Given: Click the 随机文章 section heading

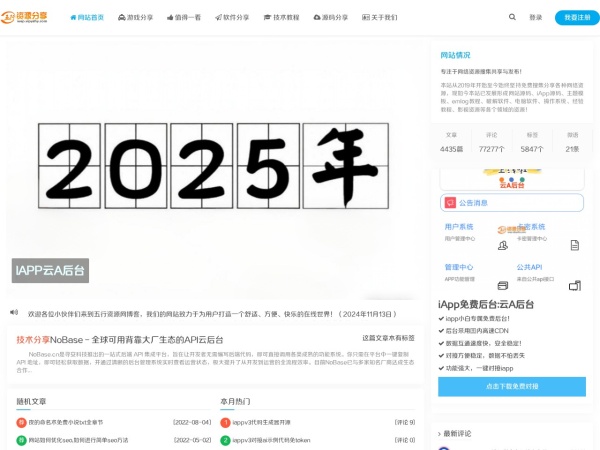Looking at the screenshot, I should [31, 401].
